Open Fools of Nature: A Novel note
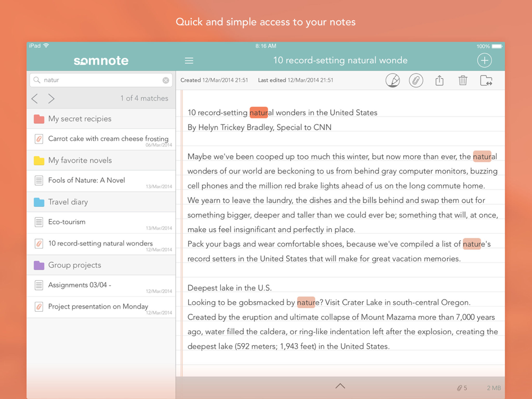Image resolution: width=532 pixels, height=399 pixels. coord(101,181)
